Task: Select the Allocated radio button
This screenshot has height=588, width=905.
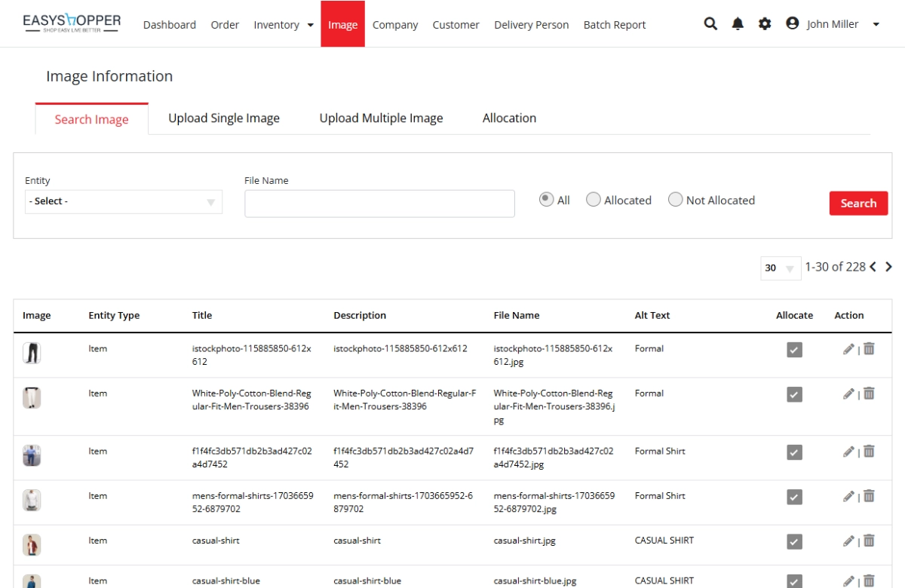Action: click(594, 200)
